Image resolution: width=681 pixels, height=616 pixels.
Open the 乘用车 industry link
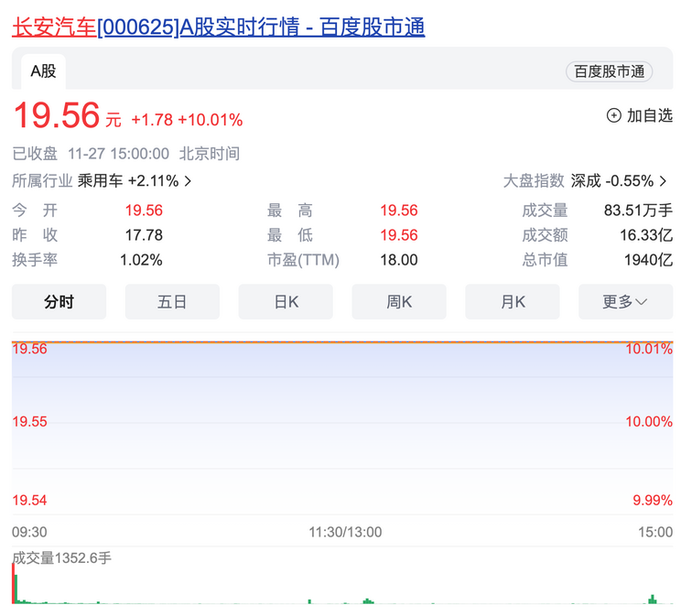[x=100, y=181]
